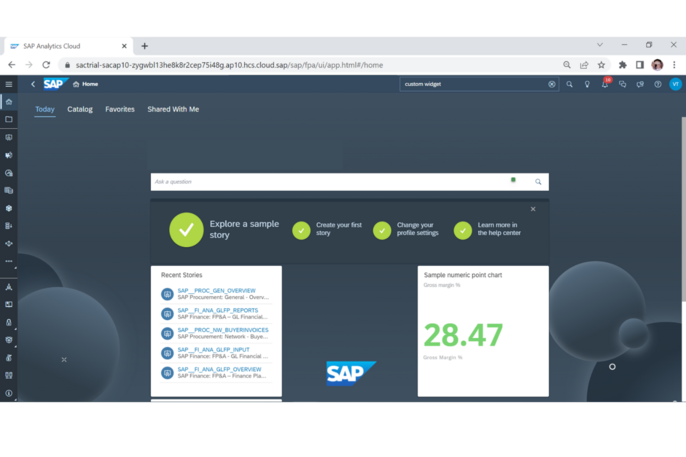The height and width of the screenshot is (457, 686).
Task: Click the VT user profile avatar
Action: pos(675,84)
